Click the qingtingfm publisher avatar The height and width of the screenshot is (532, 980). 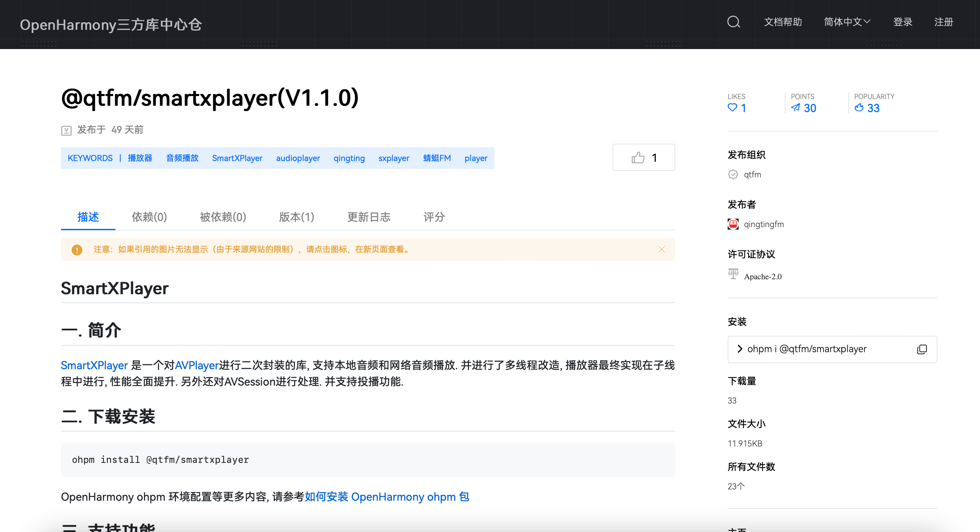point(733,224)
